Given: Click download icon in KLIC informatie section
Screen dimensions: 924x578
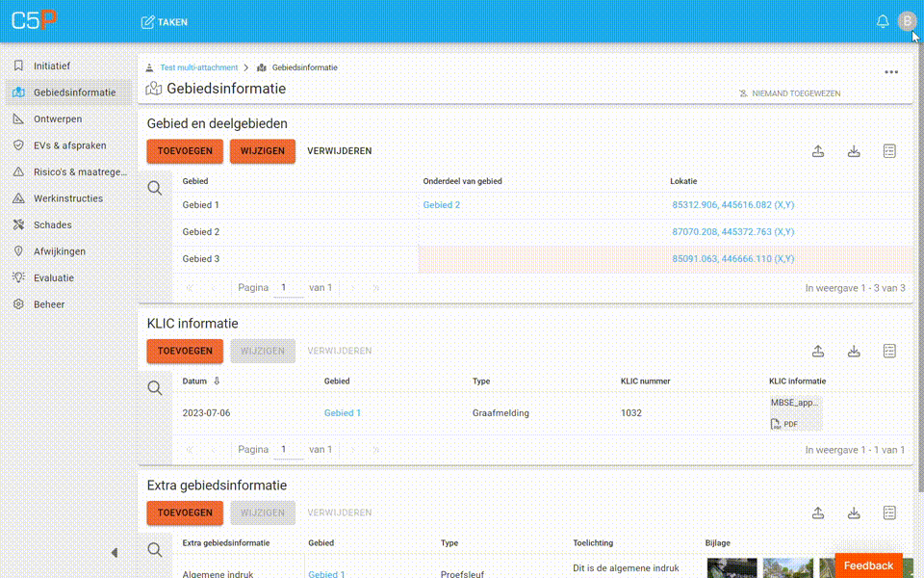Looking at the screenshot, I should pyautogui.click(x=854, y=352).
